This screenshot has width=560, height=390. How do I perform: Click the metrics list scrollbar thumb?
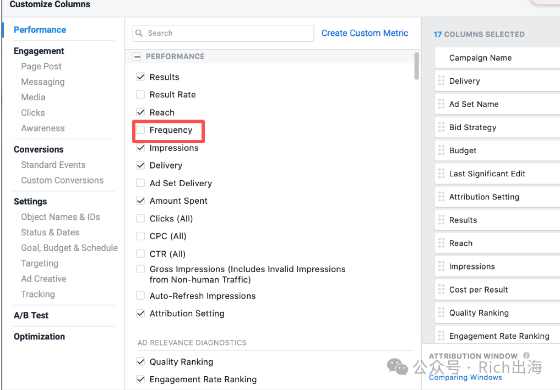[416, 66]
